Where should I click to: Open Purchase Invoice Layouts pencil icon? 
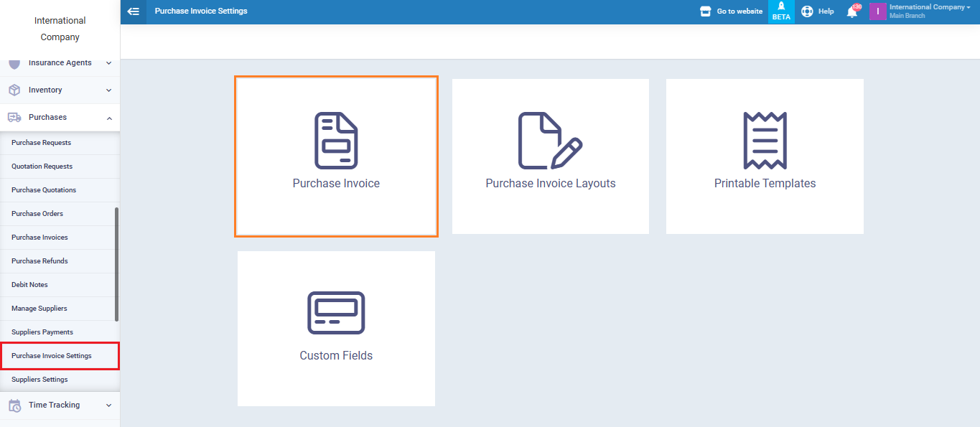550,141
